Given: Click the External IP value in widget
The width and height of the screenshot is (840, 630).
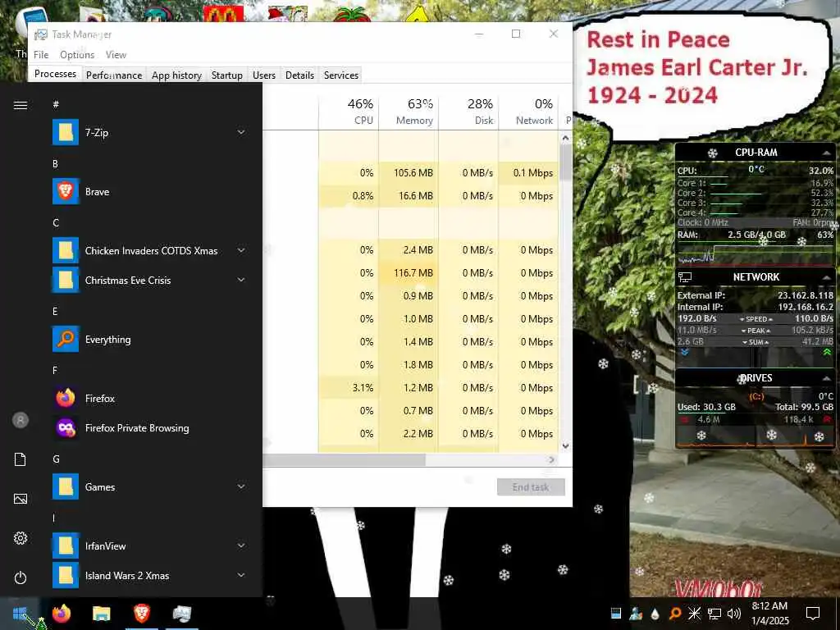Looking at the screenshot, I should coord(806,295).
